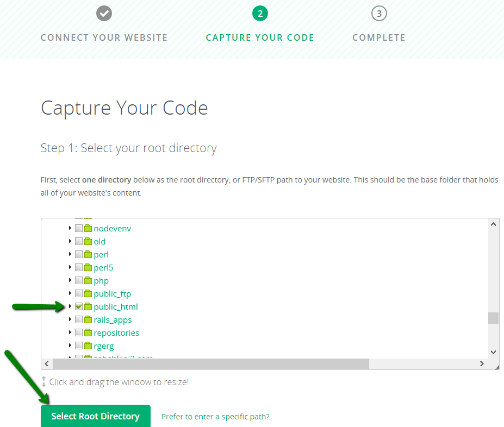Click the scroll left arrow

47,364
